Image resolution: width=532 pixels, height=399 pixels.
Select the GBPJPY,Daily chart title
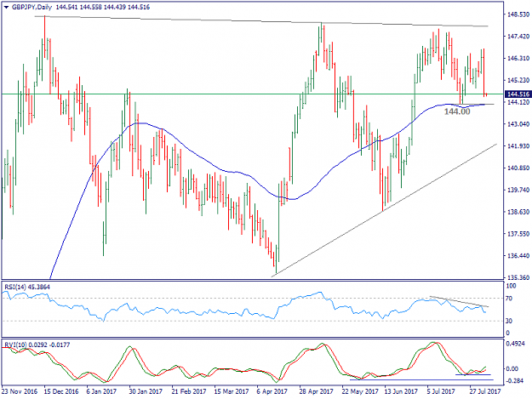(x=32, y=7)
